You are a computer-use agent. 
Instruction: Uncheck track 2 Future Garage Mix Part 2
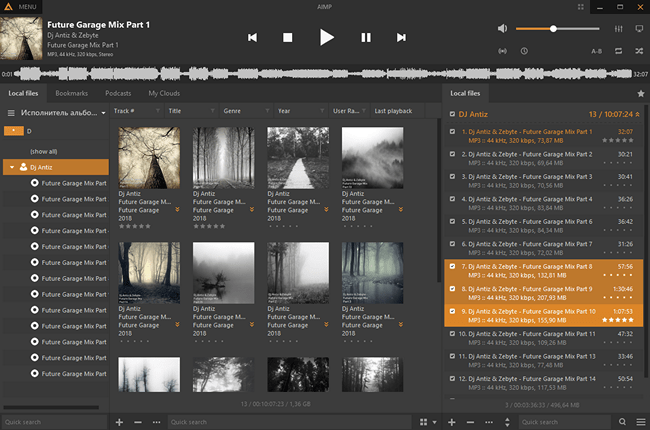452,154
